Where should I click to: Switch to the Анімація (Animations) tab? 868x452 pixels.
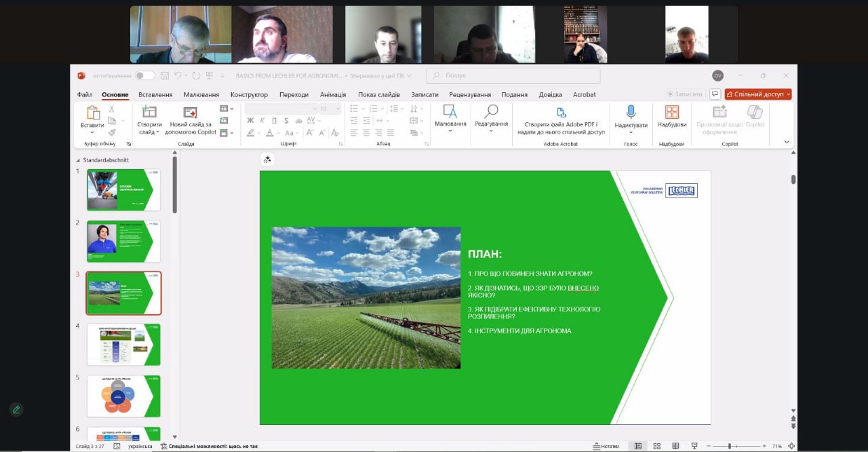pyautogui.click(x=333, y=94)
